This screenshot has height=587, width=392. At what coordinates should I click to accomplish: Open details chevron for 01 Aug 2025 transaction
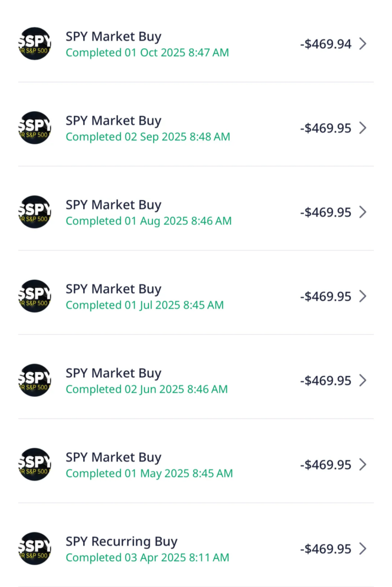362,212
